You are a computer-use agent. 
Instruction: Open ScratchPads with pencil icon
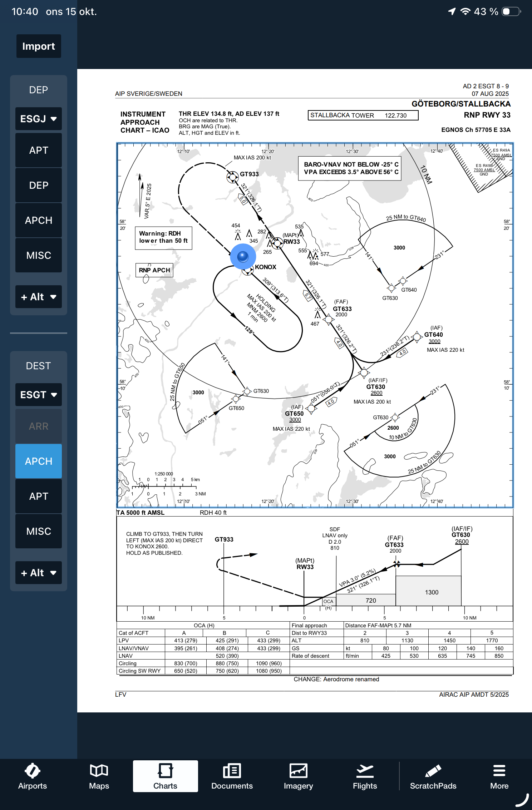point(433,776)
